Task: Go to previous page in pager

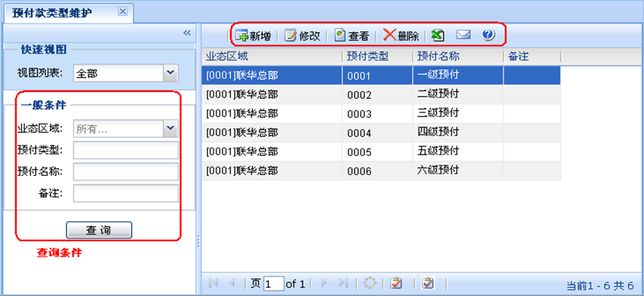Action: (x=231, y=283)
